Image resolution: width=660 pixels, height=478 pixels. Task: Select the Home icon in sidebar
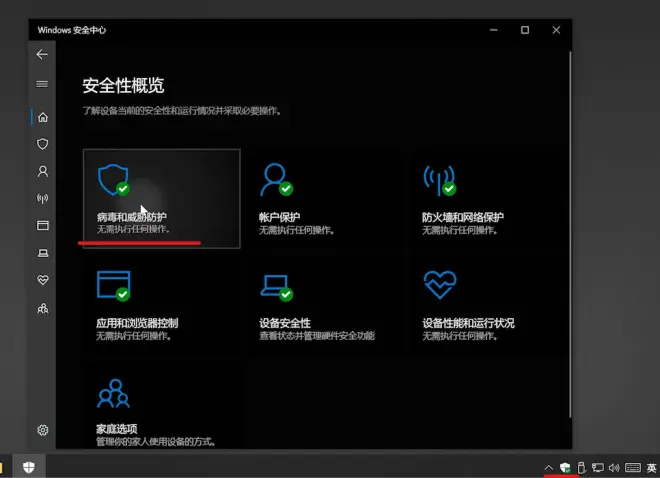point(43,117)
